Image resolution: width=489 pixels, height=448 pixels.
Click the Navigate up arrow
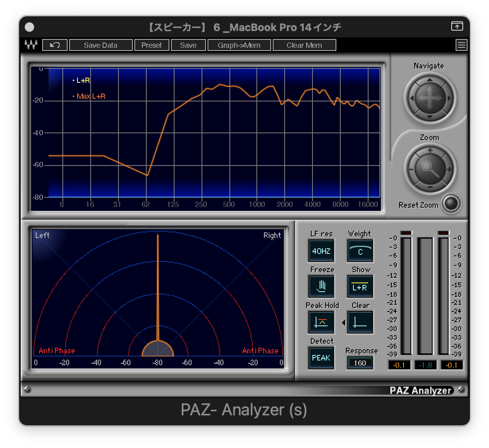coord(430,80)
